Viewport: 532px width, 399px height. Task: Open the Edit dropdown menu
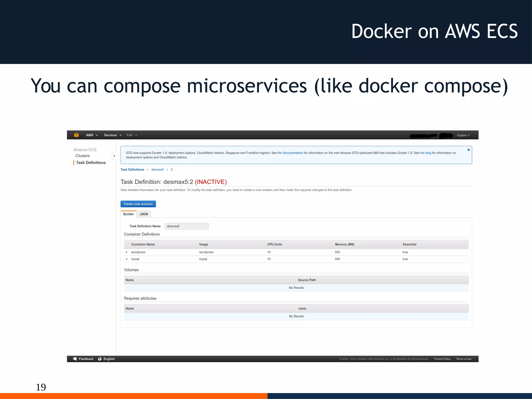click(x=132, y=135)
